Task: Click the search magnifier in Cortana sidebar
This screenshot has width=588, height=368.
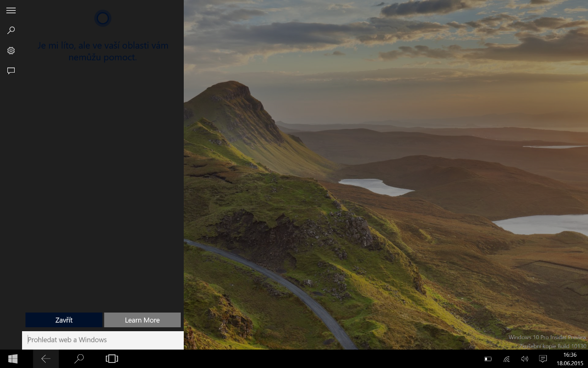Action: (11, 30)
